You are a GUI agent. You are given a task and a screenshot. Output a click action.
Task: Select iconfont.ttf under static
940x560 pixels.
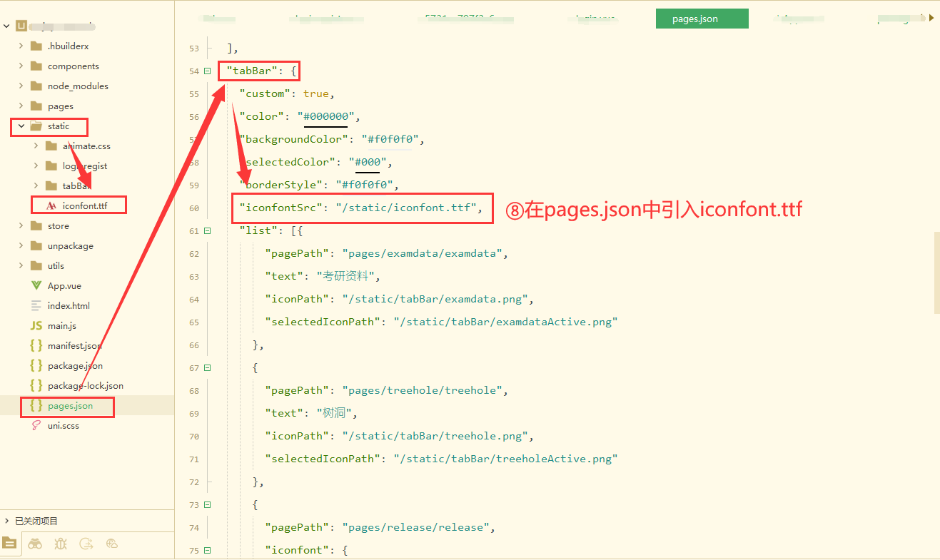pos(85,205)
